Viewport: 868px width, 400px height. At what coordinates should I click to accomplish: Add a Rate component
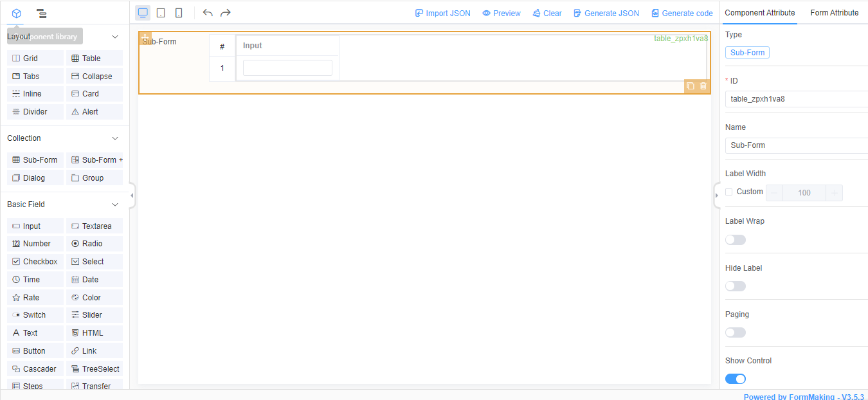[x=35, y=298]
